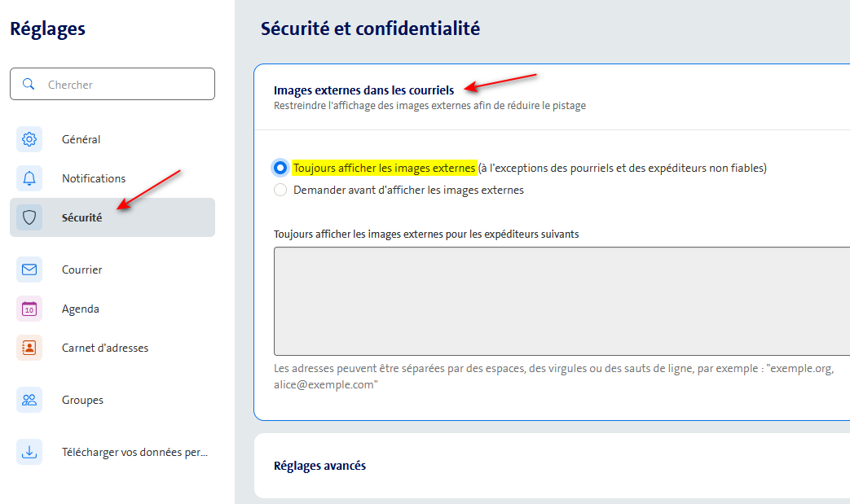Click "Télécharger vos données" link
850x504 pixels.
[x=134, y=452]
